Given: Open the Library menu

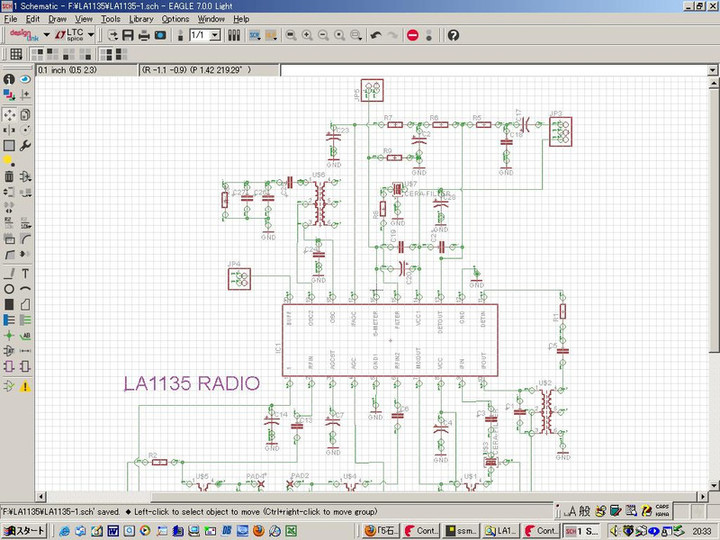Looking at the screenshot, I should coord(141,19).
